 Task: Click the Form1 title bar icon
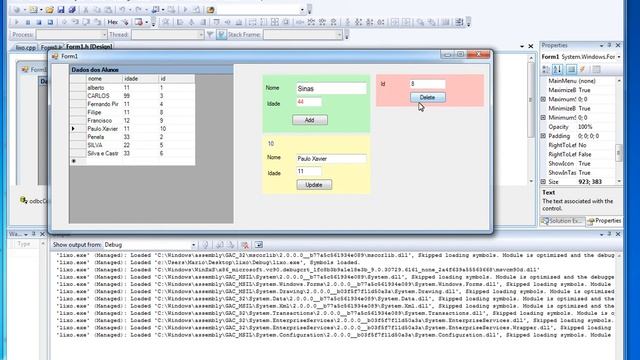pos(55,56)
